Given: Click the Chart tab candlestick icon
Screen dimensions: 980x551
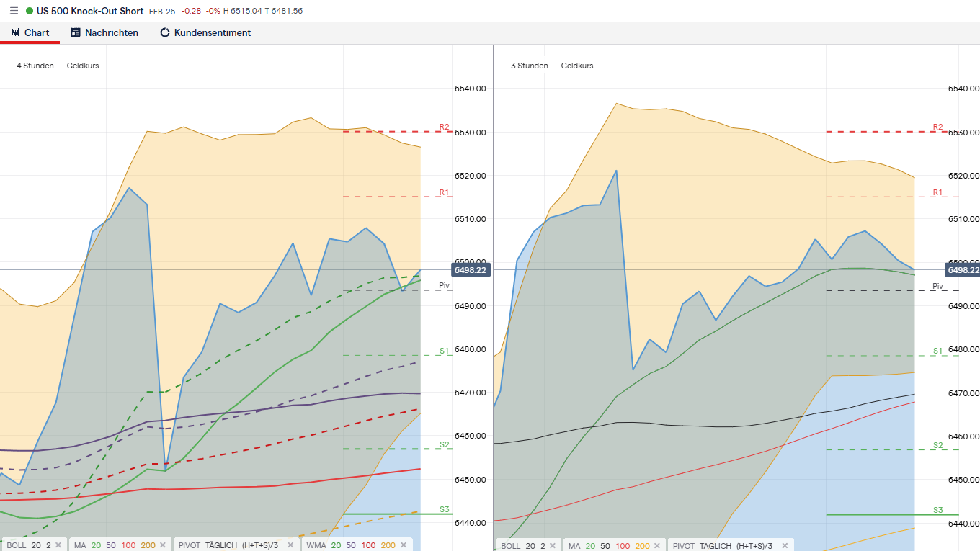Looking at the screenshot, I should (x=16, y=32).
